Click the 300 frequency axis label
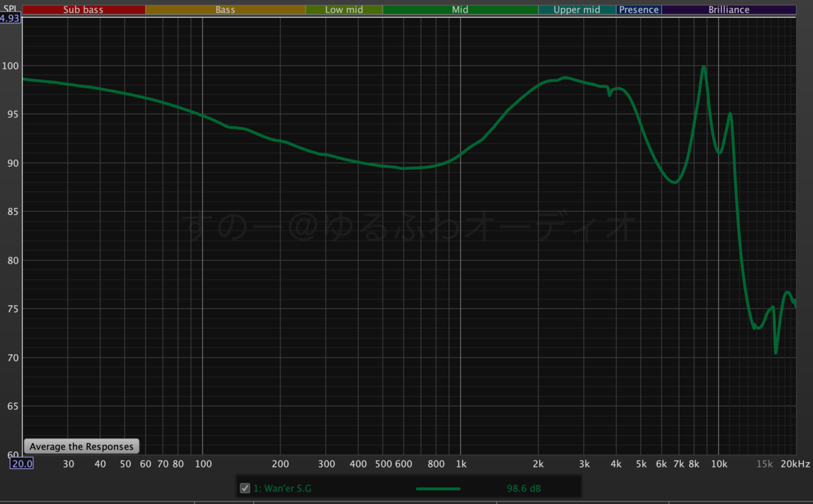 point(326,464)
